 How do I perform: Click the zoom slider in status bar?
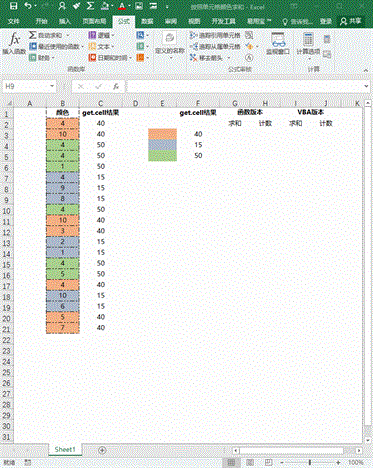(x=310, y=462)
